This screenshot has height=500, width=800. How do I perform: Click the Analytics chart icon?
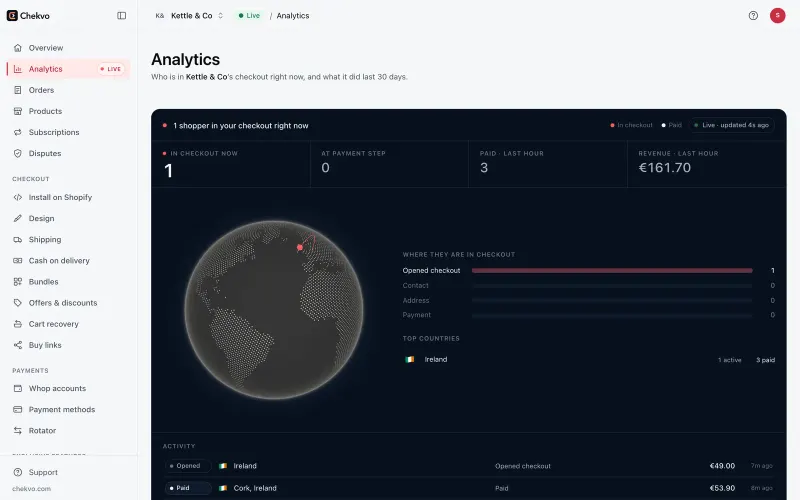coord(18,69)
